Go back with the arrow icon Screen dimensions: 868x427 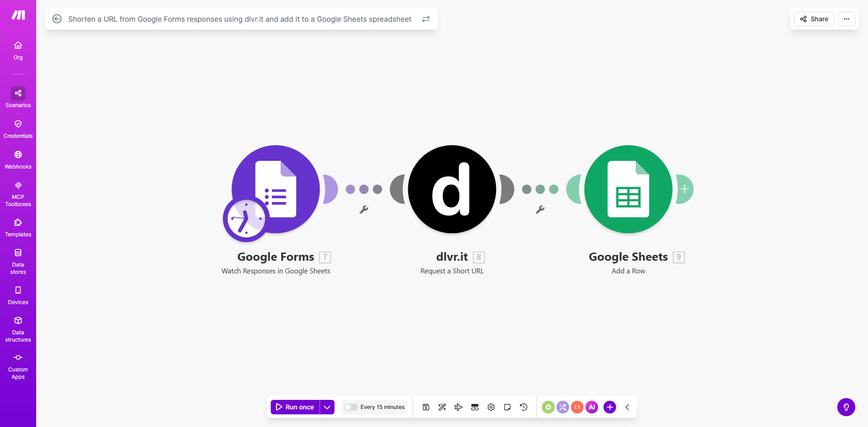pos(57,19)
